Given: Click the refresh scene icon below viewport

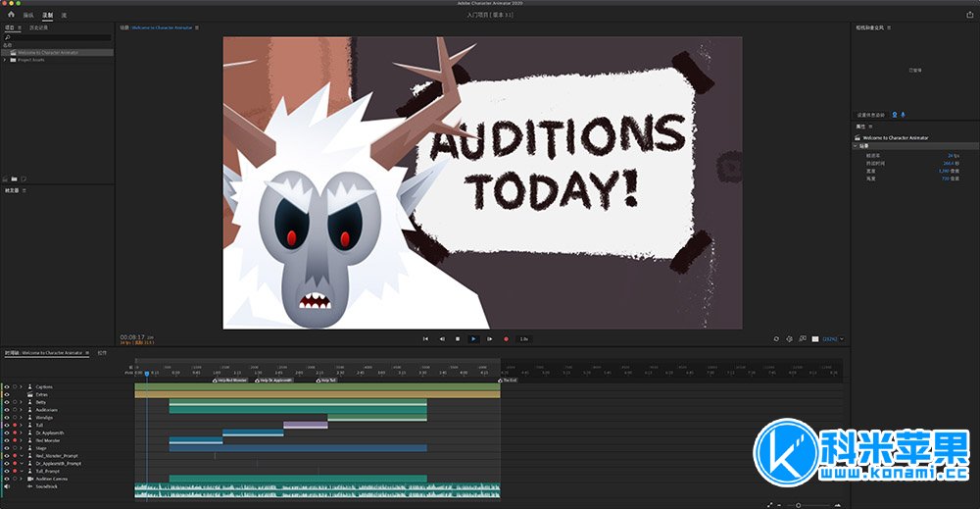Looking at the screenshot, I should [776, 339].
